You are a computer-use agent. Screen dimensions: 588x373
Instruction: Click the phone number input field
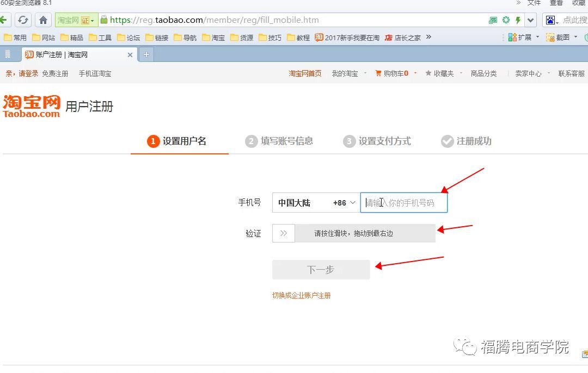coord(404,202)
